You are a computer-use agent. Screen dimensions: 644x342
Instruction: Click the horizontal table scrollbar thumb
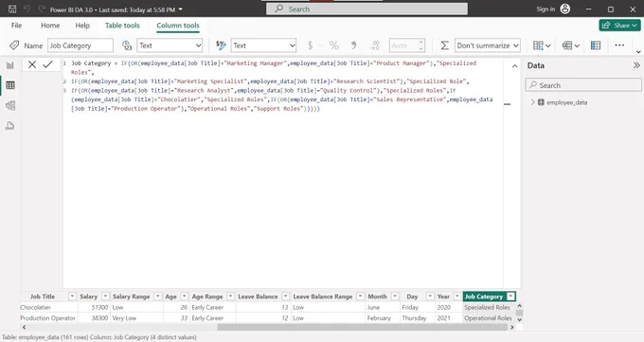coord(363,327)
